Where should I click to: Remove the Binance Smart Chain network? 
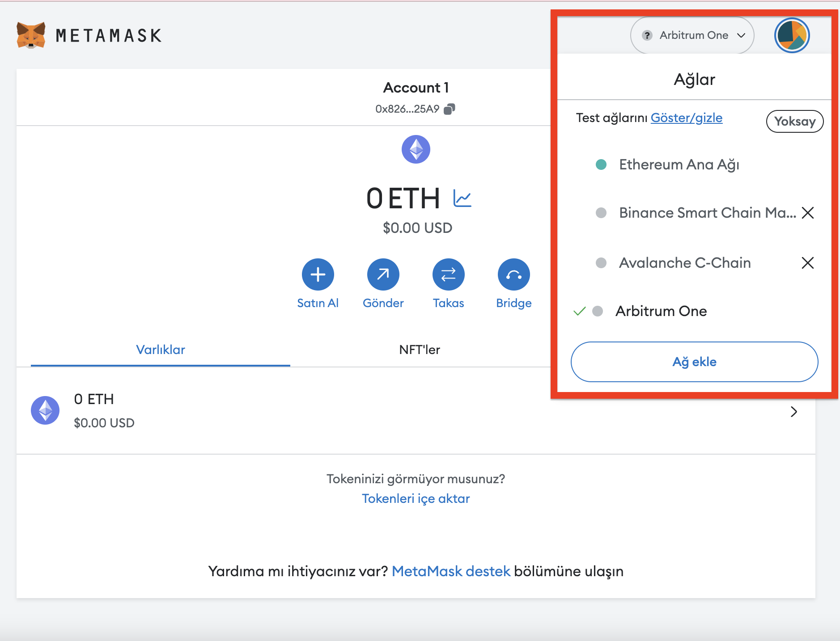tap(808, 213)
